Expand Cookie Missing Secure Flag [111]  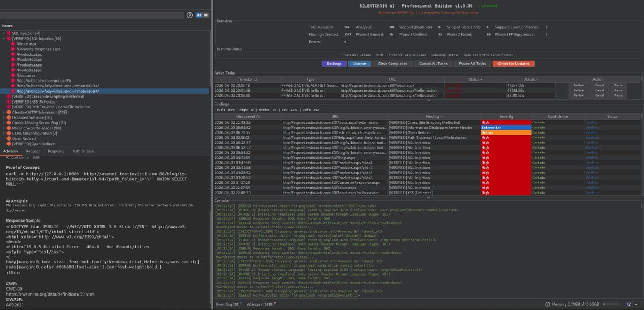[4, 123]
